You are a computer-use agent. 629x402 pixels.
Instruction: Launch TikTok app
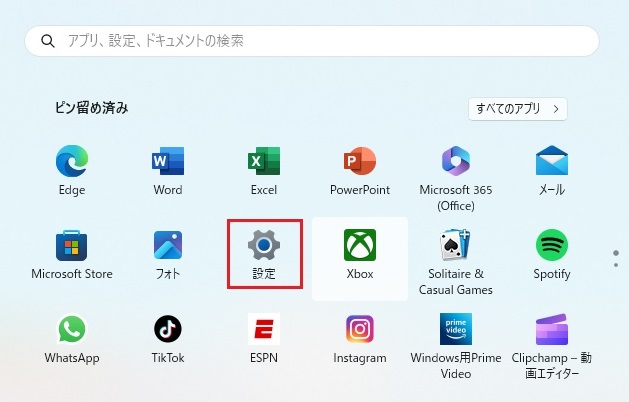[168, 339]
